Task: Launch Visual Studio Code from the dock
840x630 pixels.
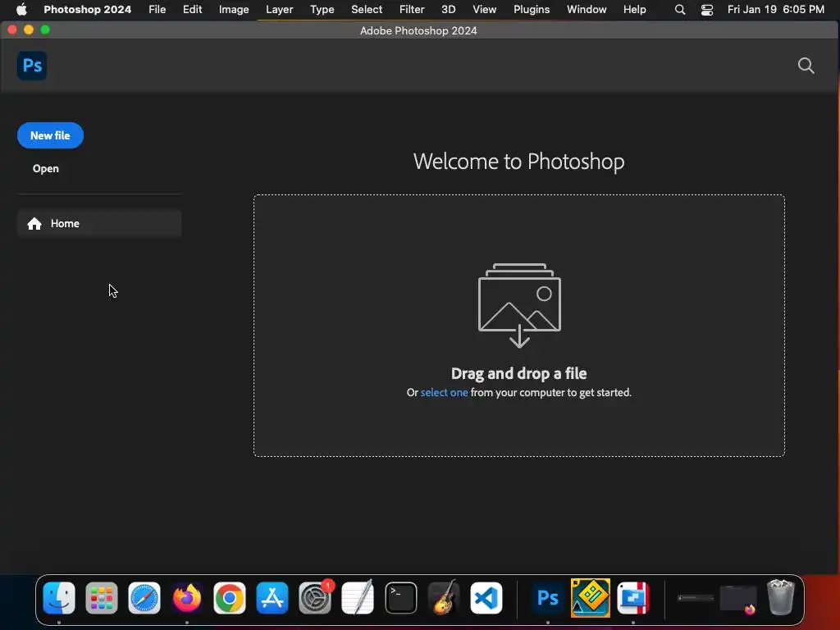Action: 486,597
